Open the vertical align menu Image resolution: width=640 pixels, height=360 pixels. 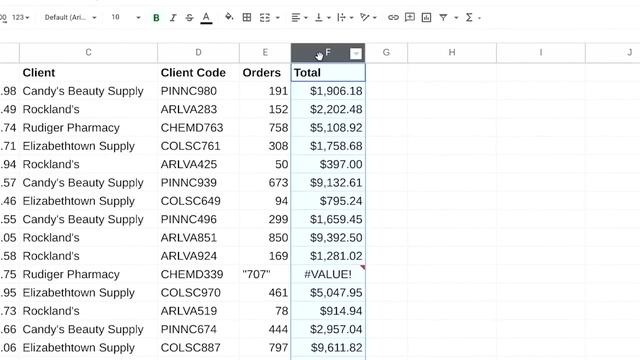click(x=322, y=18)
